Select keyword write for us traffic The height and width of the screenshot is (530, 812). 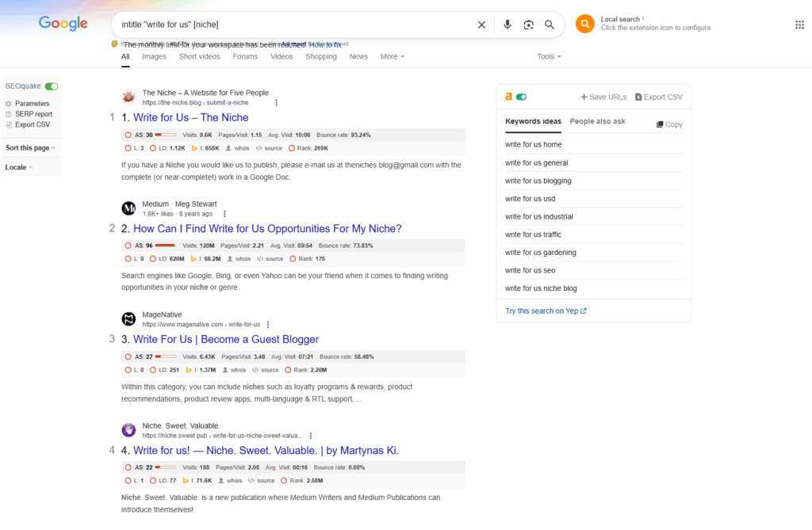(x=533, y=234)
